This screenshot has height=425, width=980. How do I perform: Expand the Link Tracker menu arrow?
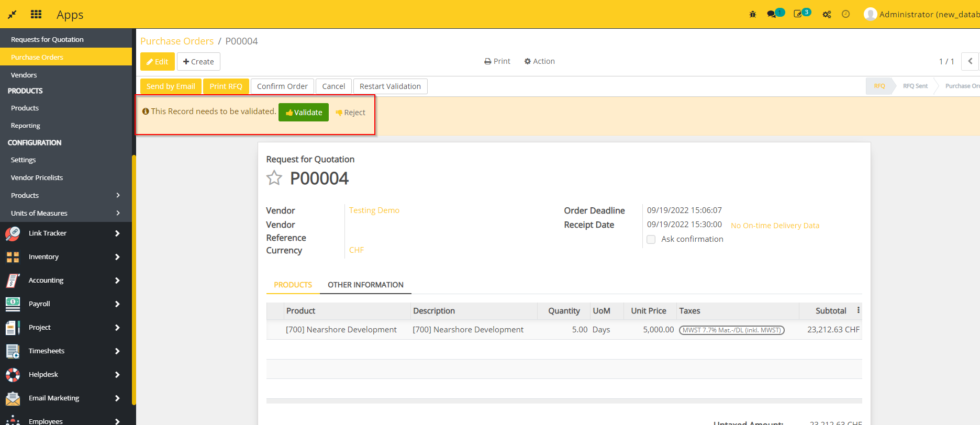click(x=117, y=233)
